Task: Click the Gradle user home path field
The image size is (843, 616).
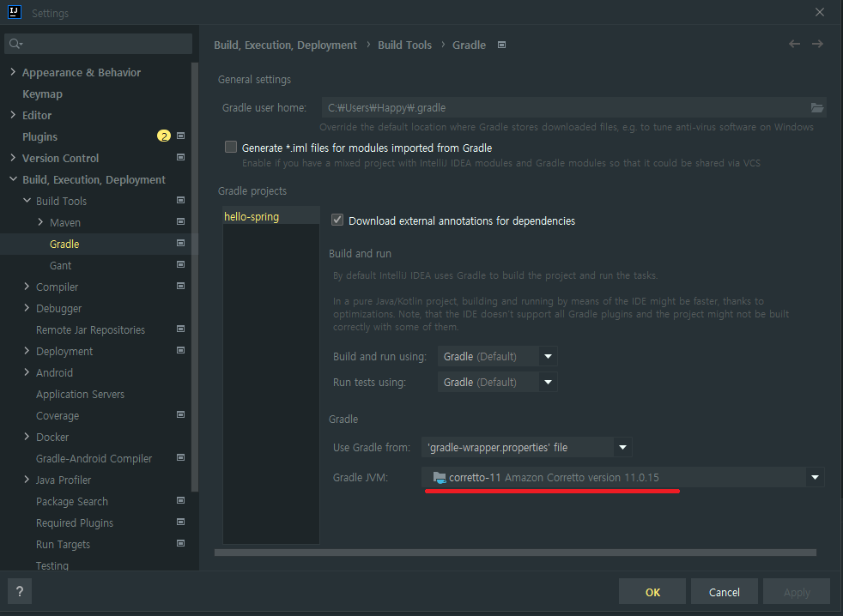Action: point(565,107)
